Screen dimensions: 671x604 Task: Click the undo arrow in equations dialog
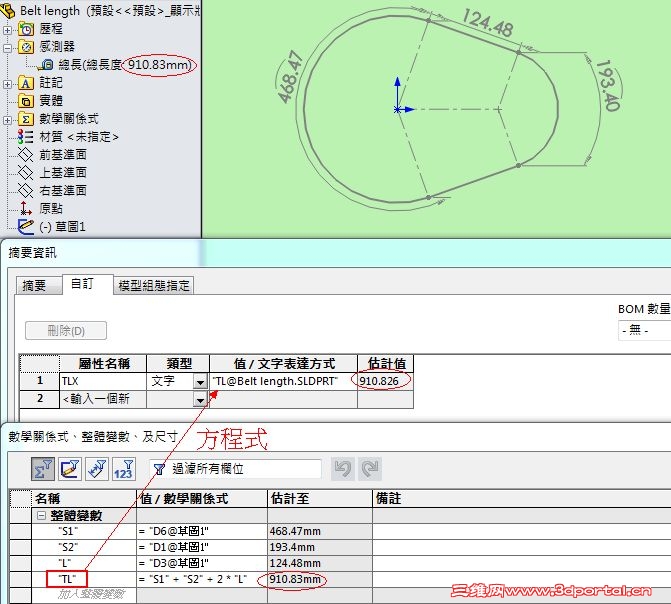(343, 469)
